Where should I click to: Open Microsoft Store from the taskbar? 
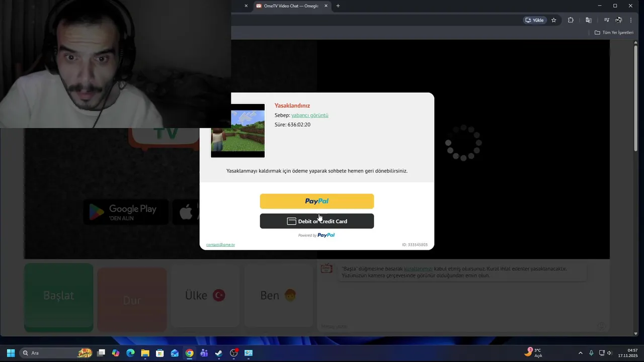click(160, 353)
